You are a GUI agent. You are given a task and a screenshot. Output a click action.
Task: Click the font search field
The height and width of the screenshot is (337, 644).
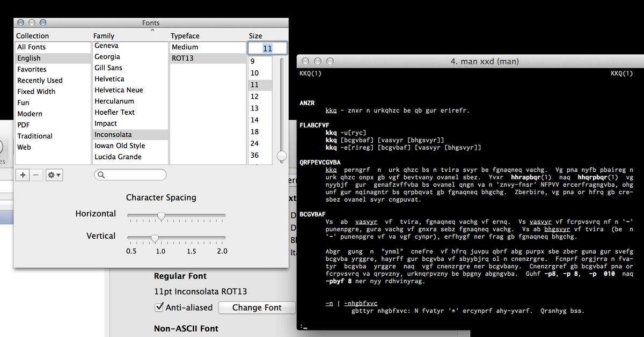130,175
